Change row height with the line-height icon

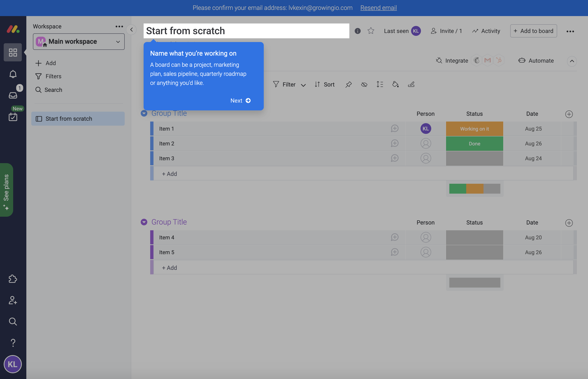[x=380, y=84]
